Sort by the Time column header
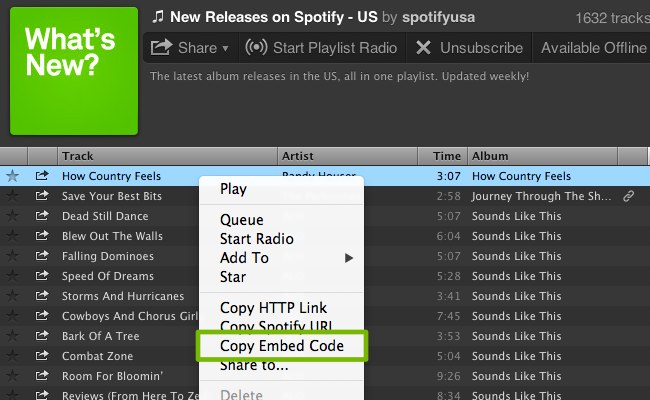This screenshot has height=400, width=650. (443, 156)
